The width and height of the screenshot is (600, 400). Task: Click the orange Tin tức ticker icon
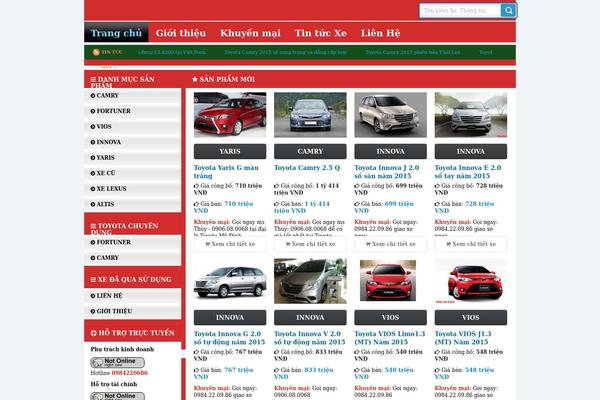96,52
